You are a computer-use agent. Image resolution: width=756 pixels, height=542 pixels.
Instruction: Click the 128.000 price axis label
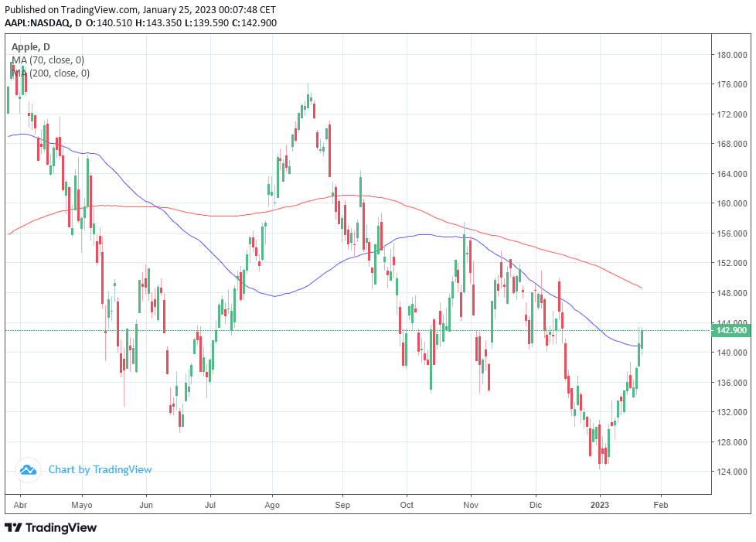[732, 442]
